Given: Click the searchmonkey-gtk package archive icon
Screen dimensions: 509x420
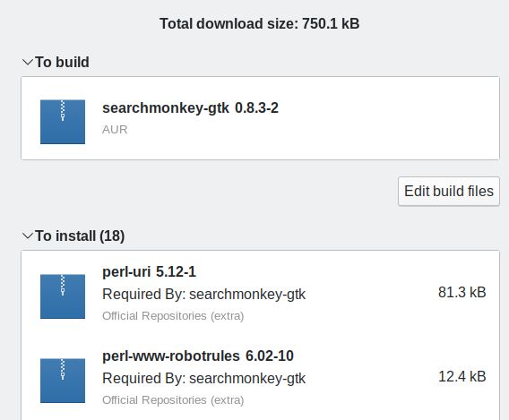Looking at the screenshot, I should click(x=63, y=122).
